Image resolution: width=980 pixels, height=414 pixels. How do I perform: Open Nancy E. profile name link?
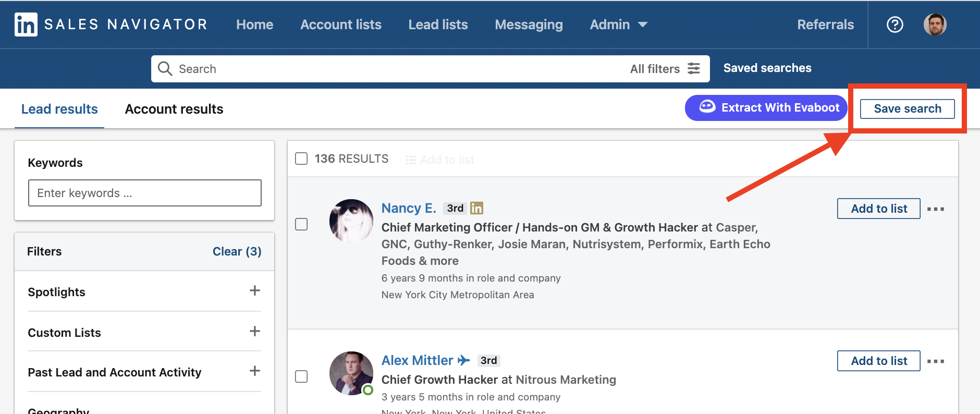click(x=409, y=208)
